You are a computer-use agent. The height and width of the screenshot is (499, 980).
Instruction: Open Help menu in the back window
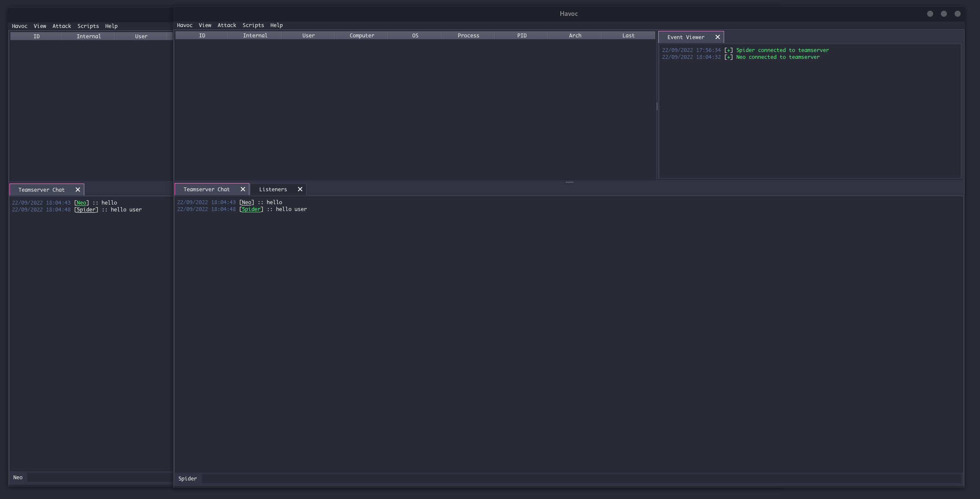coord(111,26)
